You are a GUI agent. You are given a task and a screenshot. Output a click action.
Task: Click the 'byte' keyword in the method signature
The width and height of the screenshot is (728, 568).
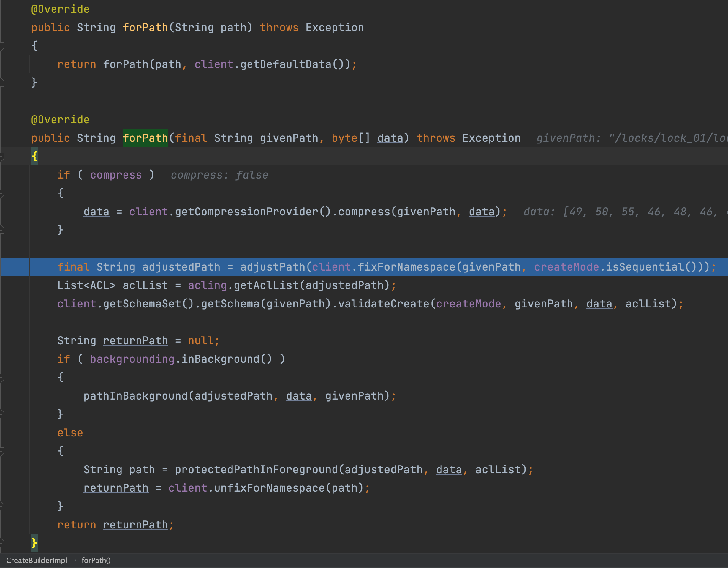tap(345, 138)
